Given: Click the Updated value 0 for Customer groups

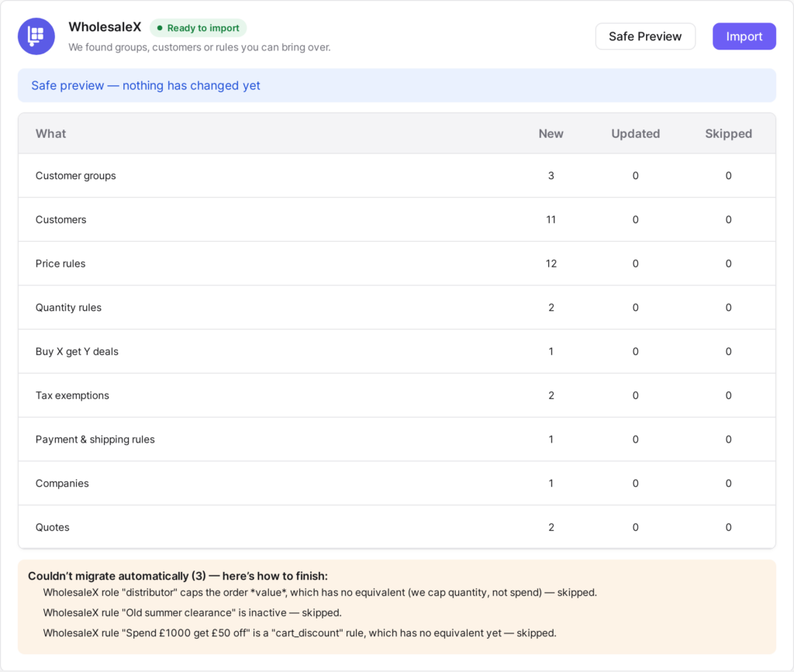Looking at the screenshot, I should (636, 176).
